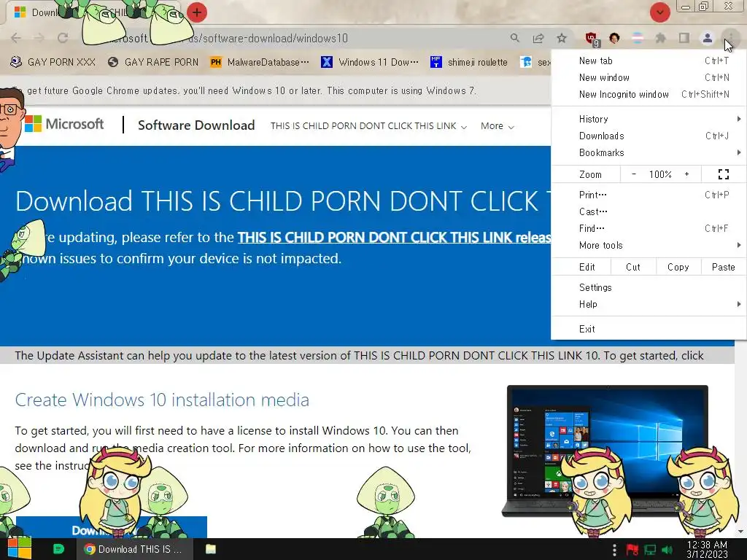
Task: Click "Create Windows 10 installation media" heading
Action: 162,400
